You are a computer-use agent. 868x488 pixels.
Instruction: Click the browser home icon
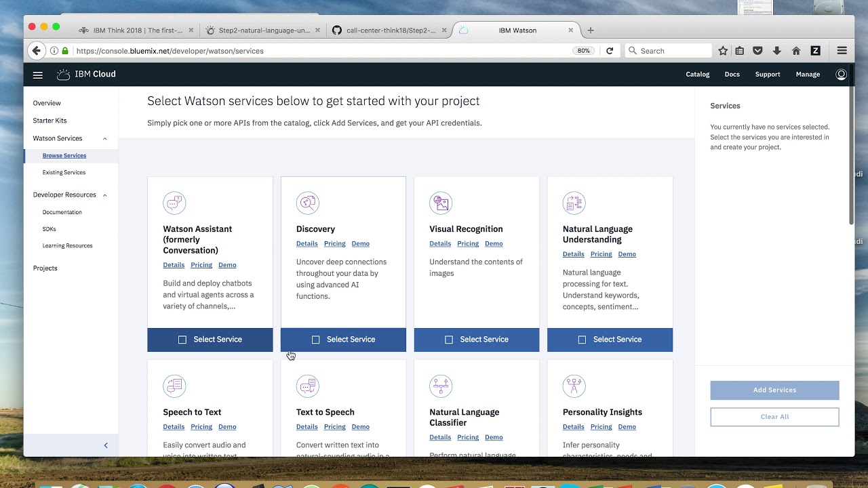pyautogui.click(x=796, y=51)
